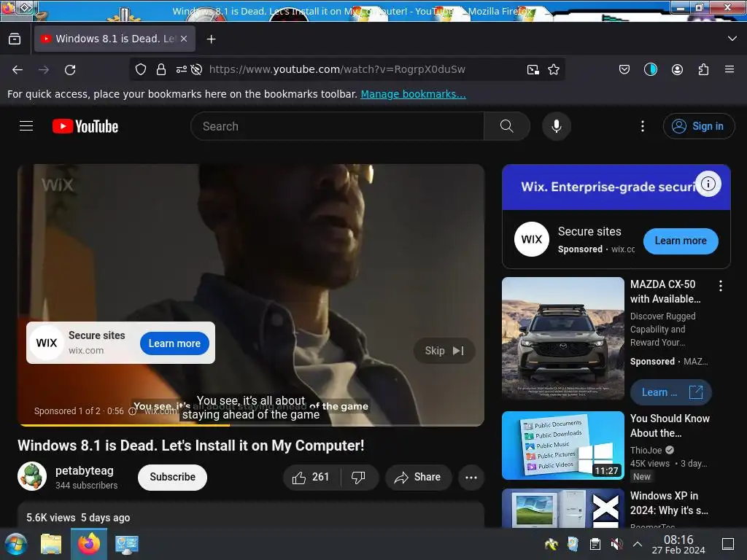This screenshot has width=747, height=560.
Task: Search with voice using the microphone icon
Action: (556, 126)
